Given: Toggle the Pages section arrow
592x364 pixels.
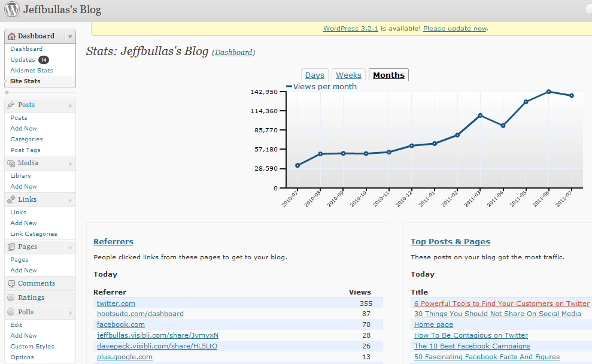Looking at the screenshot, I should coord(70,248).
